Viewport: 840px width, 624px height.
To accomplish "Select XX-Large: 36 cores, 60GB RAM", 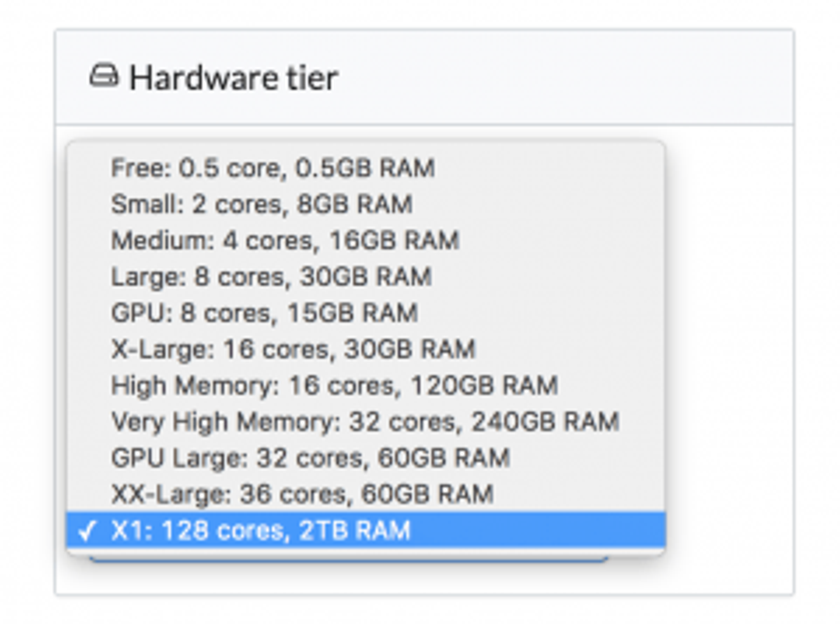I will [366, 495].
